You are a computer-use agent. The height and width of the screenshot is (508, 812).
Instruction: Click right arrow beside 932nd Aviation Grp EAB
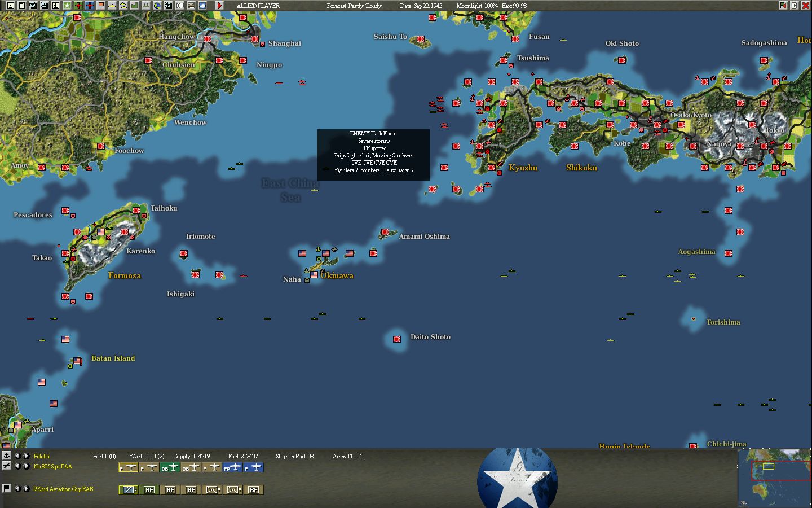[x=26, y=489]
